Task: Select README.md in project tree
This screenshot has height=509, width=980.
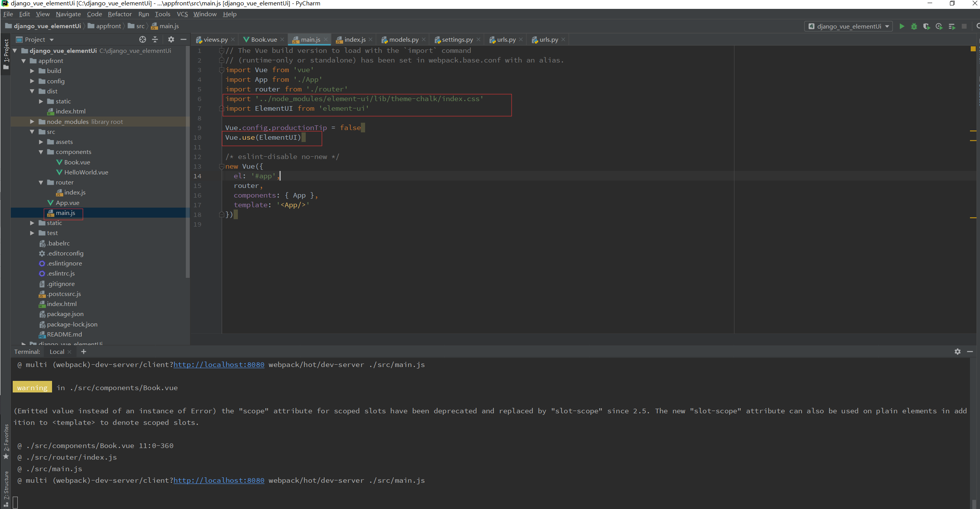Action: tap(64, 334)
